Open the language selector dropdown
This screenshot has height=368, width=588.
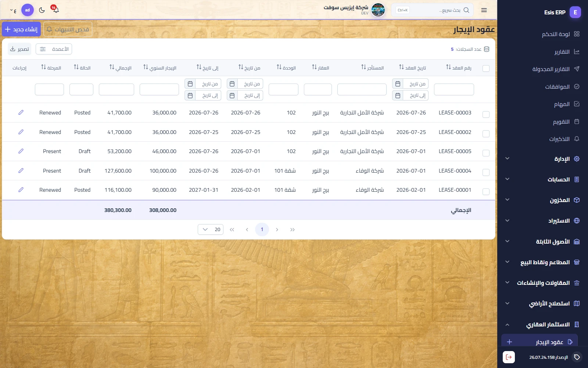(x=13, y=10)
